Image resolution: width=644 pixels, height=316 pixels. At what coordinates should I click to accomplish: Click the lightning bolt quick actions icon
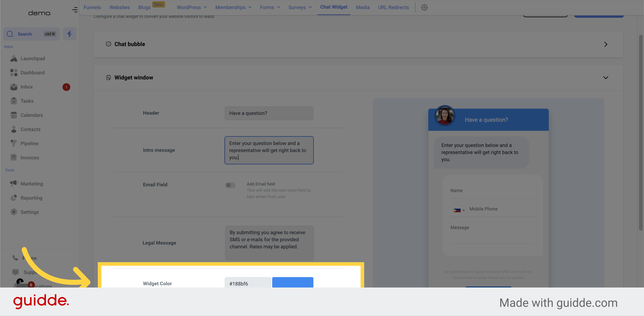pyautogui.click(x=70, y=34)
